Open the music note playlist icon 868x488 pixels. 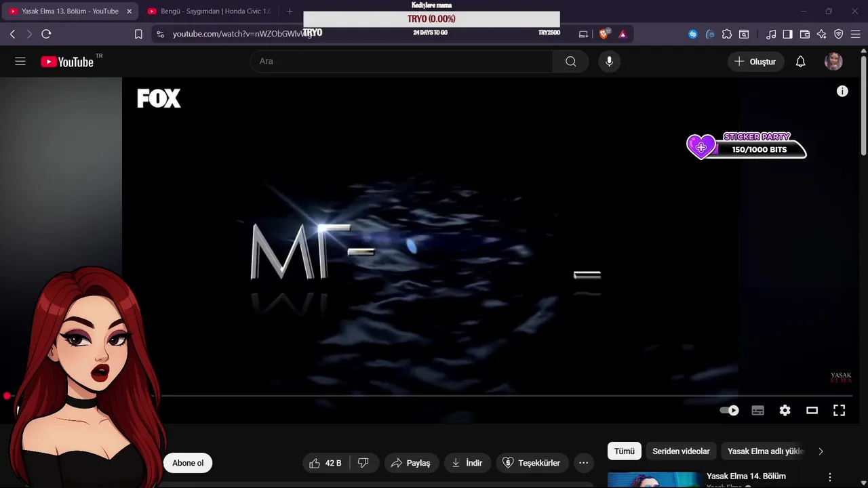tap(771, 34)
